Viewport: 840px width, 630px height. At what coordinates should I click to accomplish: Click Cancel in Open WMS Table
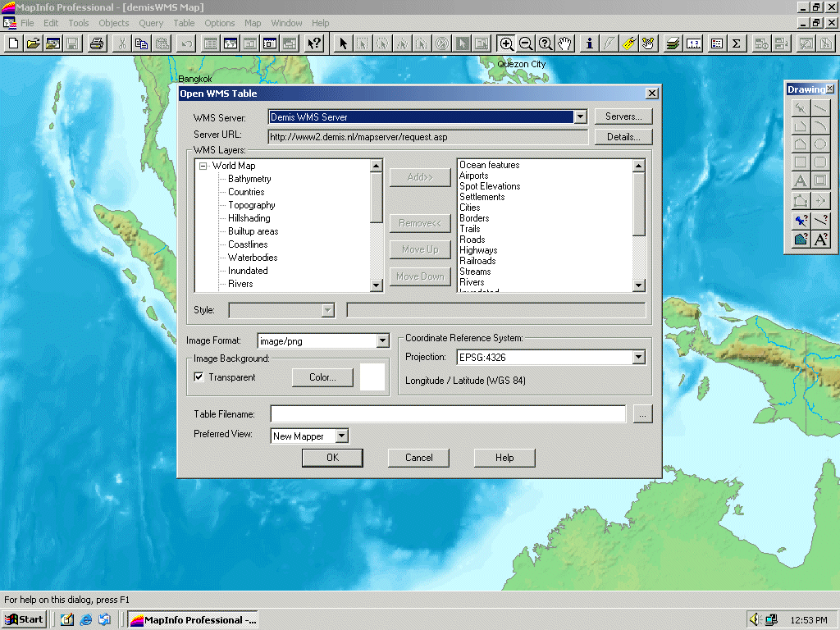(x=419, y=458)
